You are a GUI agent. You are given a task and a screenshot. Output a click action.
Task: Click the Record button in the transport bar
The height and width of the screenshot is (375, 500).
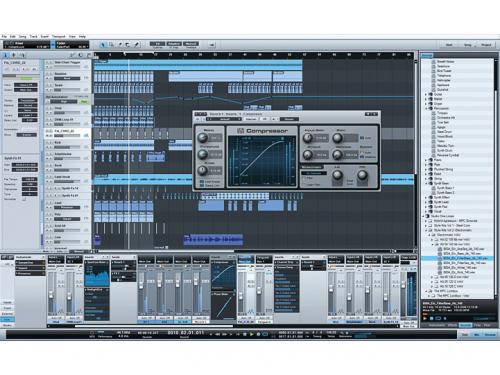tap(258, 334)
